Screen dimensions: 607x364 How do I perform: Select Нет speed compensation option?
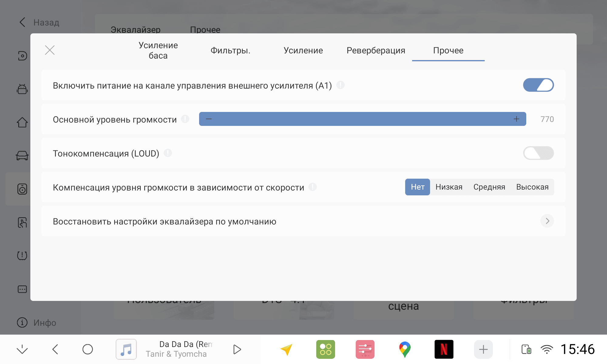pyautogui.click(x=418, y=187)
